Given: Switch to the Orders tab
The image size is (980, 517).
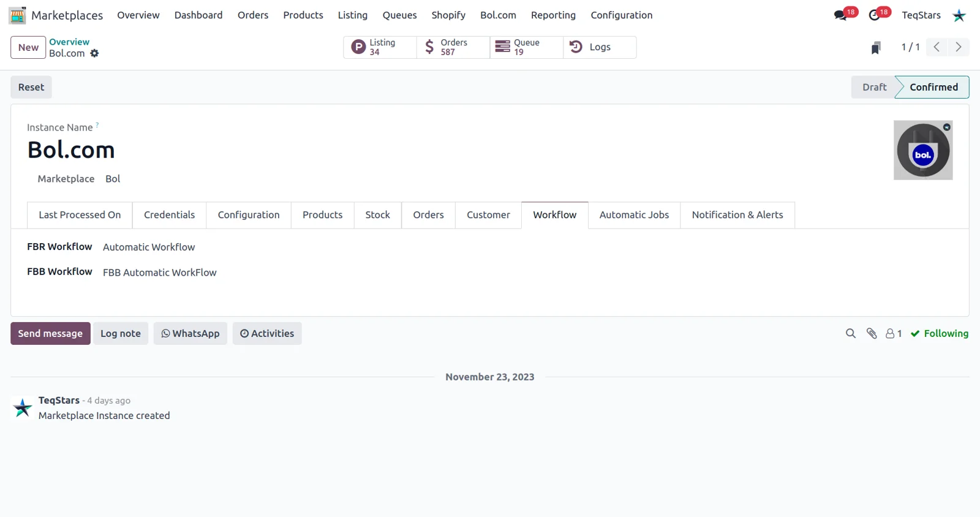Looking at the screenshot, I should pos(428,215).
